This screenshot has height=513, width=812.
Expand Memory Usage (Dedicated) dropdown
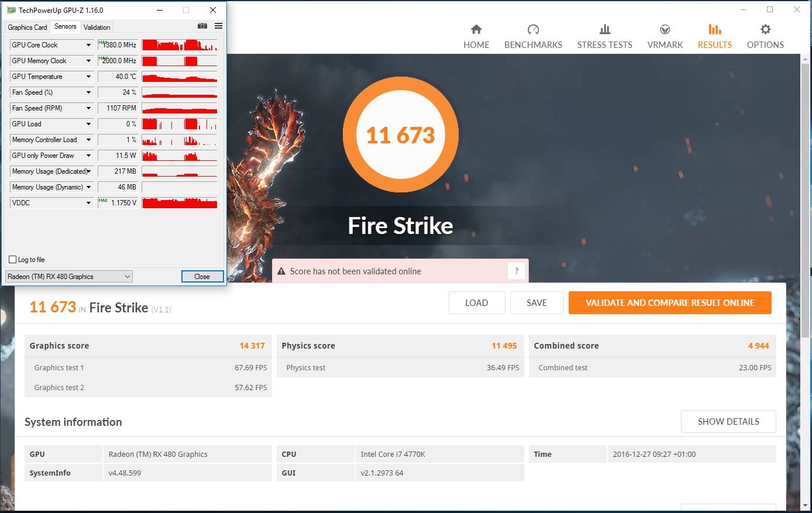(89, 171)
